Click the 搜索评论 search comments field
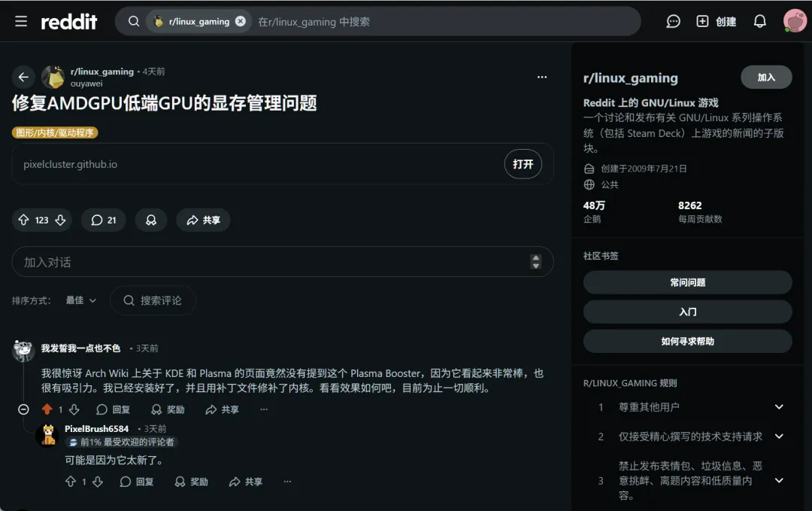The width and height of the screenshot is (812, 511). point(153,300)
